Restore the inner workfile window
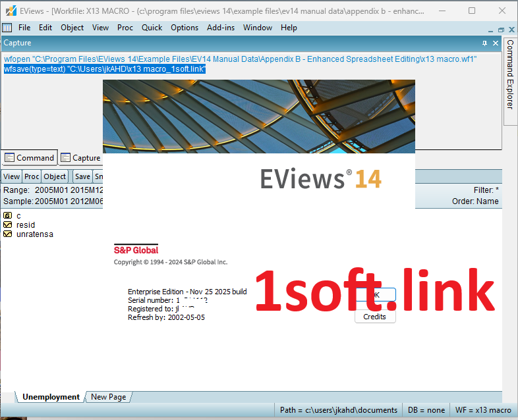518x420 pixels. pos(501,30)
